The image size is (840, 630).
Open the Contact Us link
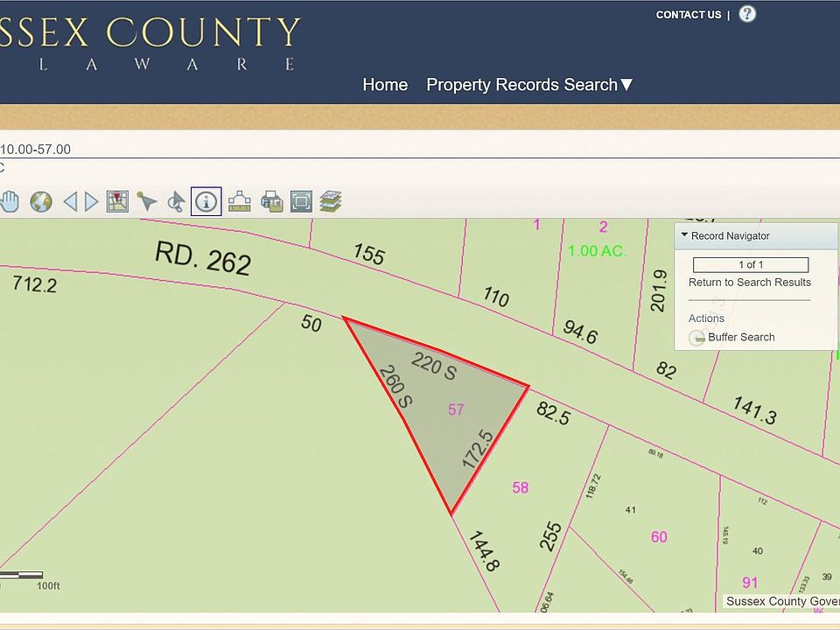689,15
